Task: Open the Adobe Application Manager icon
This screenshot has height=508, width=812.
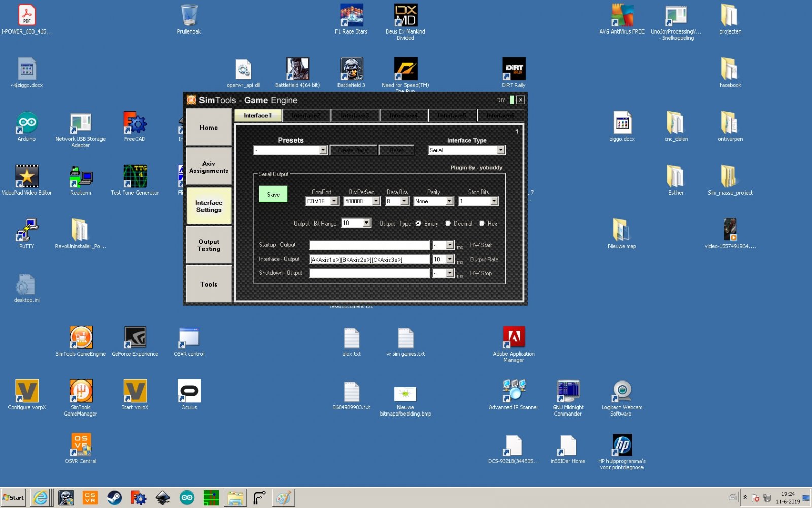Action: (x=514, y=344)
